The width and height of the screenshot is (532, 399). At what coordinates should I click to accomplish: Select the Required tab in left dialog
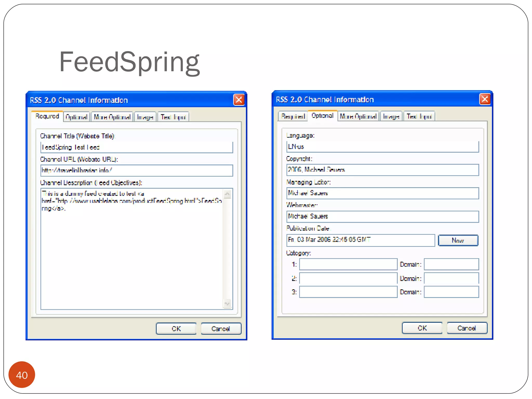click(47, 116)
